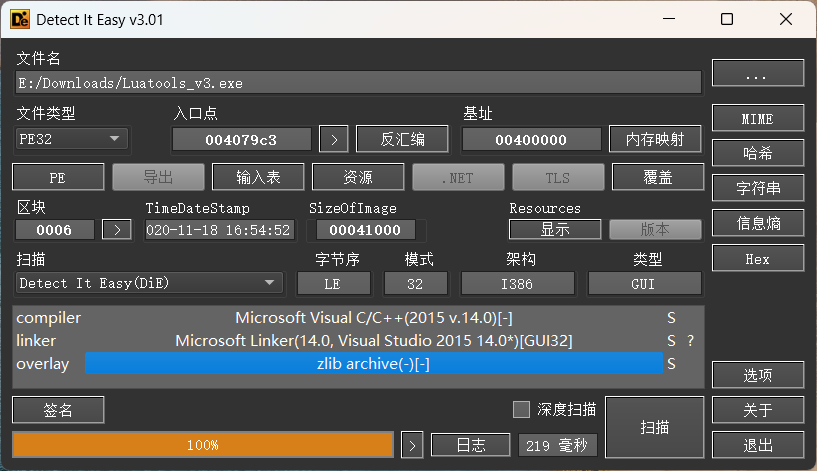Select the compiler Microsoft Visual C/C++ result row
Viewport: 817px width, 471px height.
coord(374,318)
